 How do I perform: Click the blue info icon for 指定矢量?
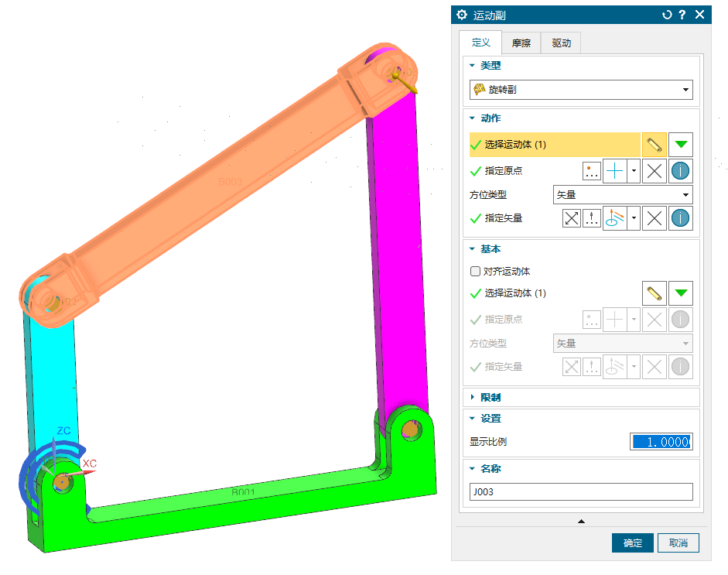[x=680, y=218]
